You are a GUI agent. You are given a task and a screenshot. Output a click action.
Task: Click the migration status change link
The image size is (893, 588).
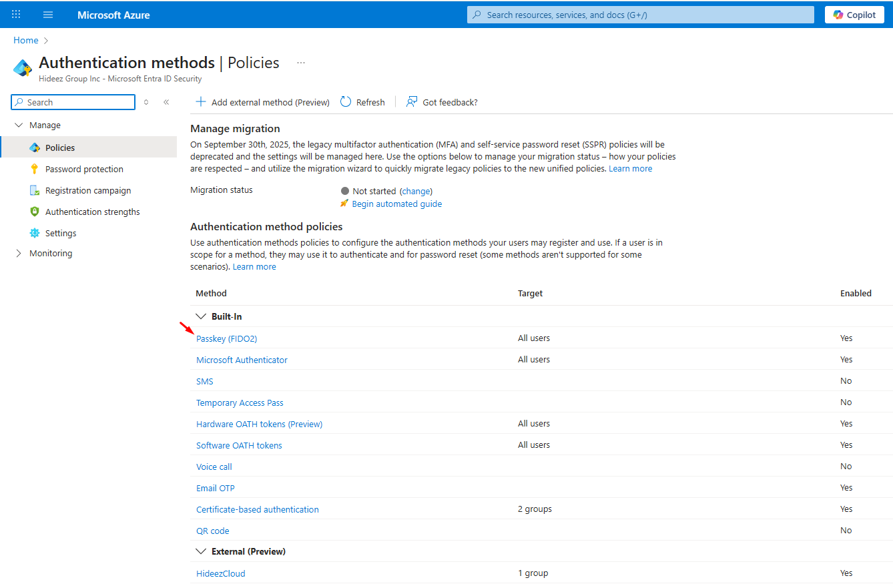pyautogui.click(x=416, y=191)
